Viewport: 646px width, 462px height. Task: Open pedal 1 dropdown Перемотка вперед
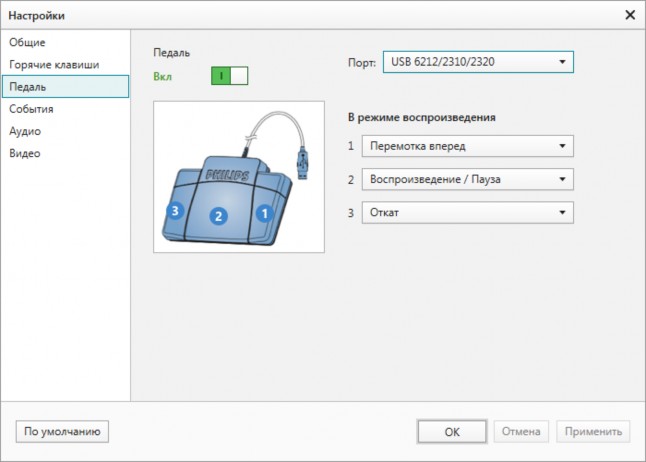[x=468, y=146]
